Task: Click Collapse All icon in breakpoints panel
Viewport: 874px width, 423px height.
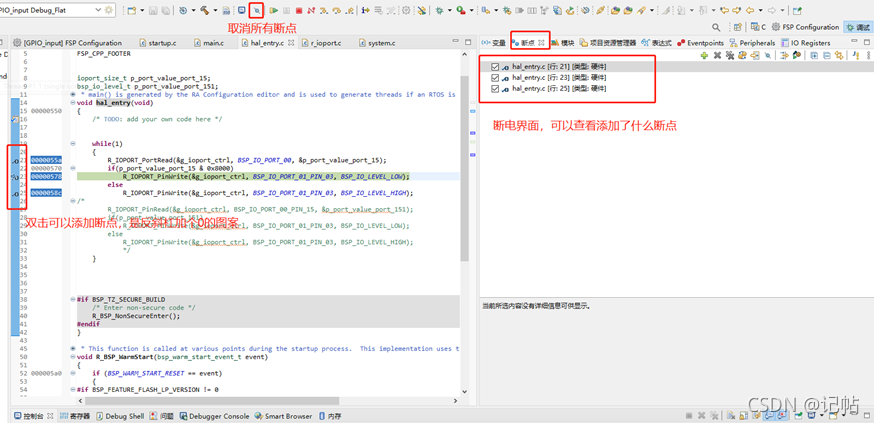Action: click(827, 55)
